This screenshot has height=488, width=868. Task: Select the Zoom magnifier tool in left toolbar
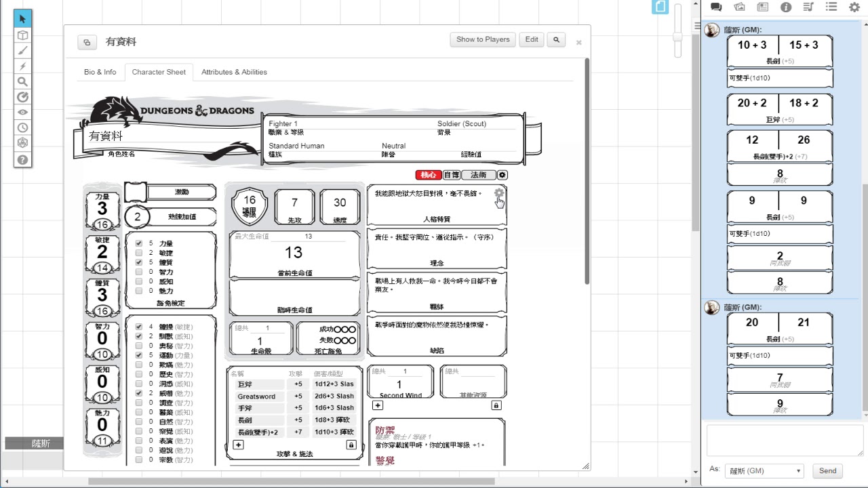coord(22,82)
